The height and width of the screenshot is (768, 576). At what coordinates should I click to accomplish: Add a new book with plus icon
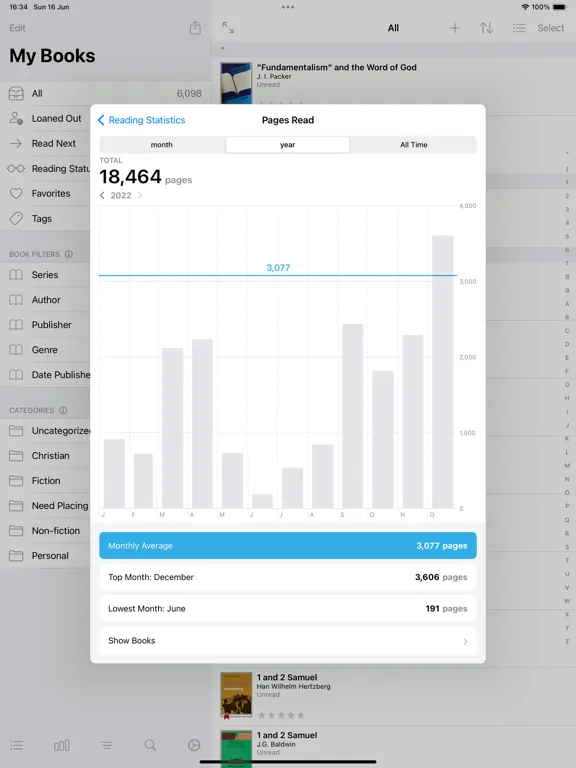(455, 28)
